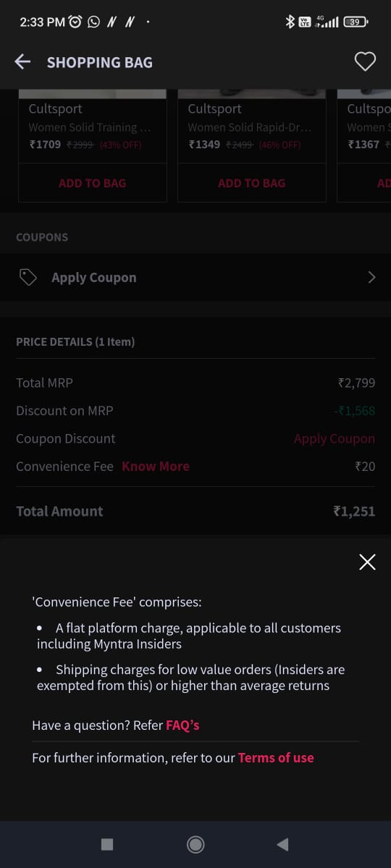
Task: Tap the SHOPPING BAG header title
Action: [100, 62]
